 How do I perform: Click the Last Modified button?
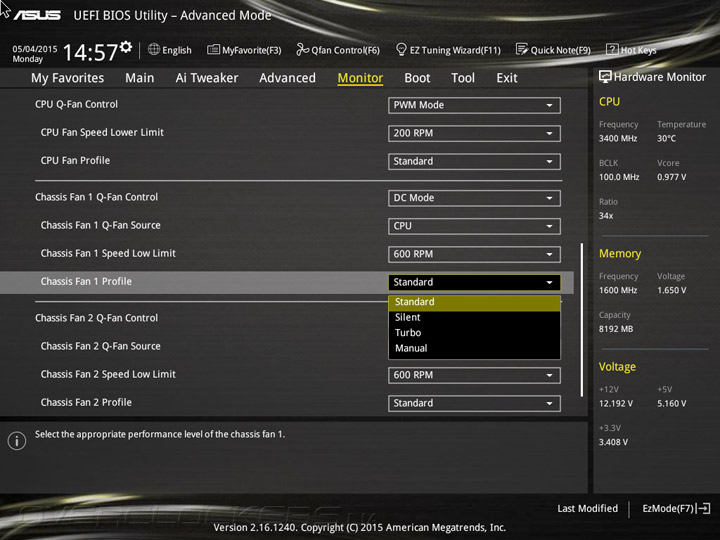pyautogui.click(x=587, y=508)
